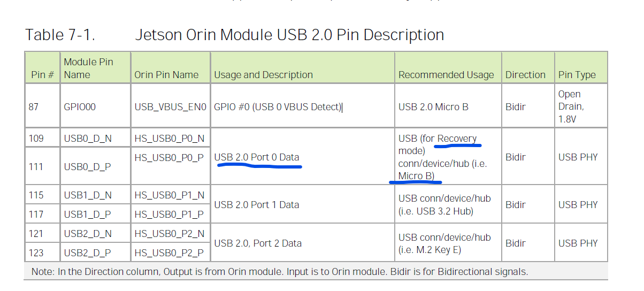This screenshot has height=291, width=644.
Task: Place cursor after 'GPIO #0 (USB 0 VBUS Detect)'
Action: [342, 106]
